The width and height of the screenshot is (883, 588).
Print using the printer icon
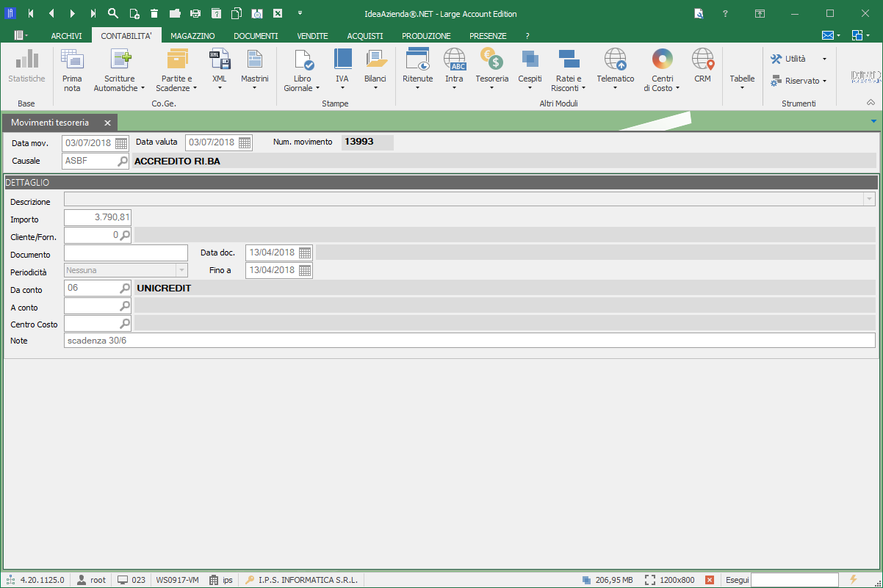click(x=195, y=13)
